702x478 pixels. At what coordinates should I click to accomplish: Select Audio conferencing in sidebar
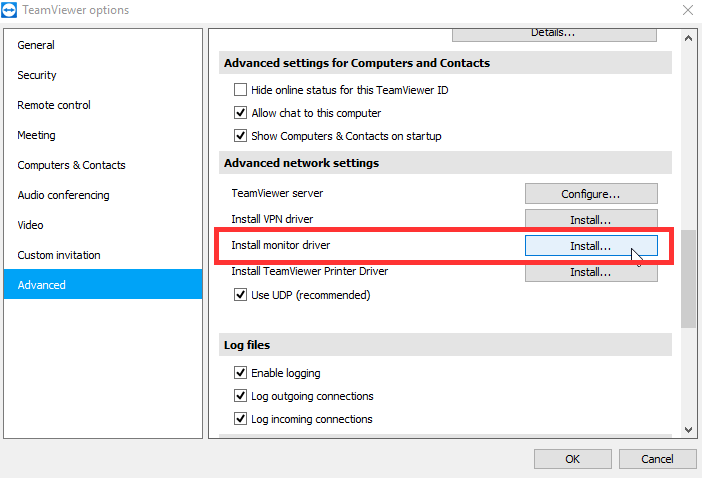(63, 195)
